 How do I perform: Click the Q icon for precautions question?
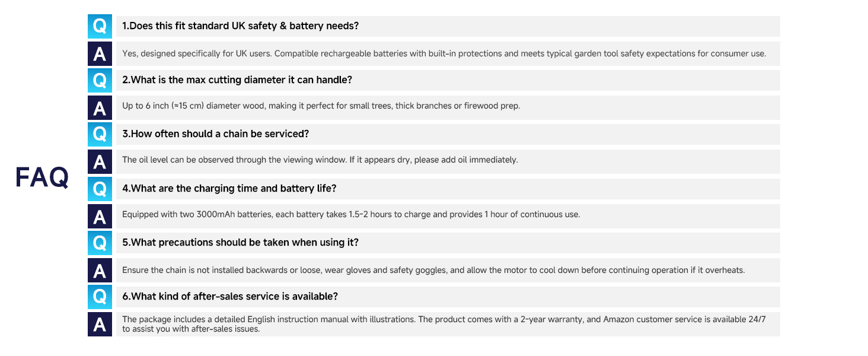tap(100, 243)
